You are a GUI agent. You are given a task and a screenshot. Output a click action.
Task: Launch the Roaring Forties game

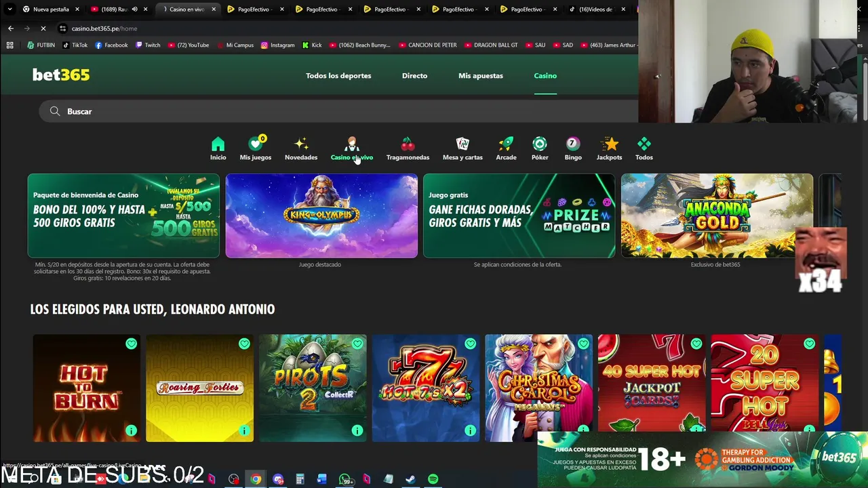pos(200,388)
